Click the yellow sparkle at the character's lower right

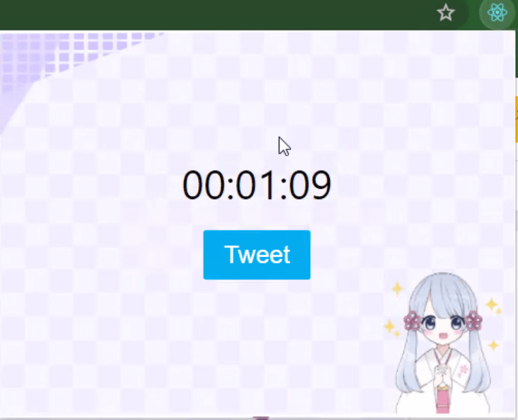coord(494,345)
